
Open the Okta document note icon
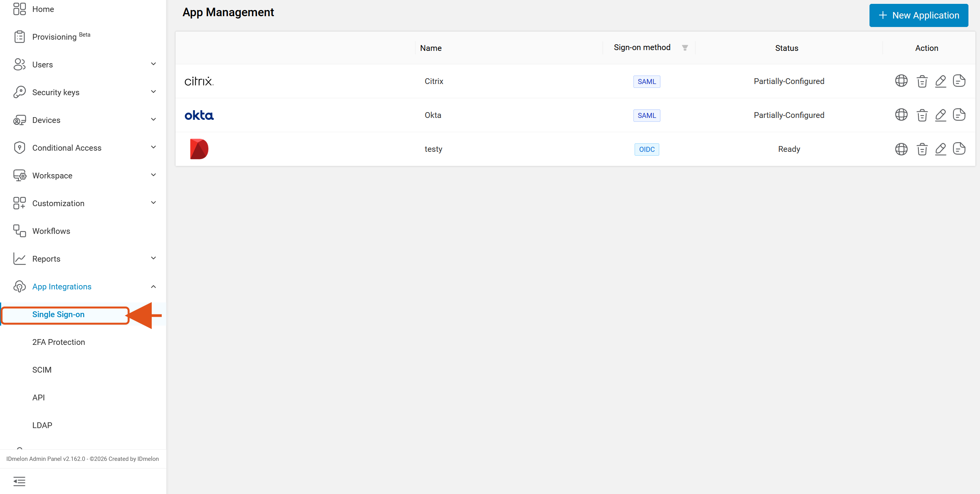(x=959, y=115)
